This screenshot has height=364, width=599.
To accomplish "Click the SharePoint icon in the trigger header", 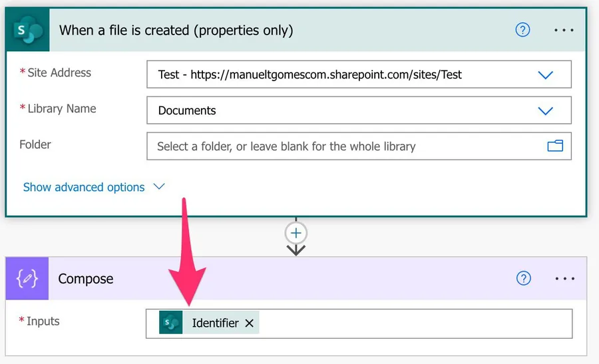I will [x=27, y=31].
